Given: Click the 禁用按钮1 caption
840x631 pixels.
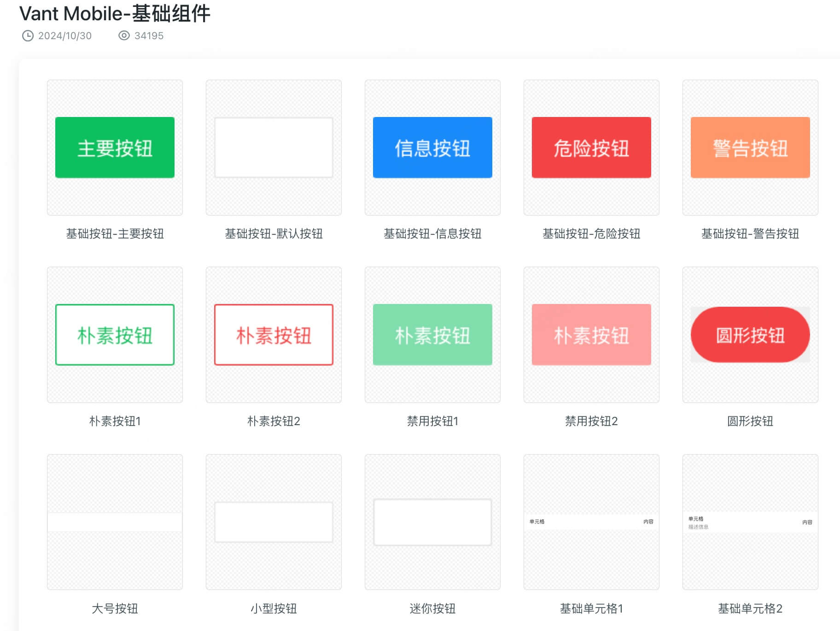Looking at the screenshot, I should [432, 421].
